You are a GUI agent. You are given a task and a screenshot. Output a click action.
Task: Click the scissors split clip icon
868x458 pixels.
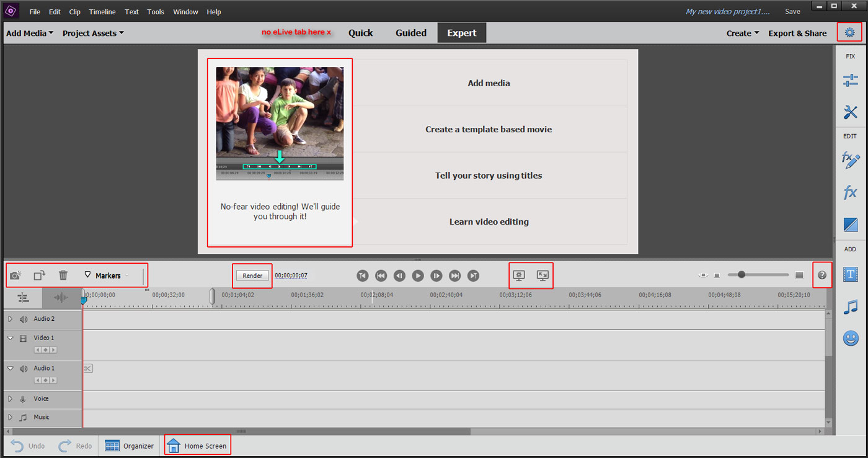pos(87,369)
